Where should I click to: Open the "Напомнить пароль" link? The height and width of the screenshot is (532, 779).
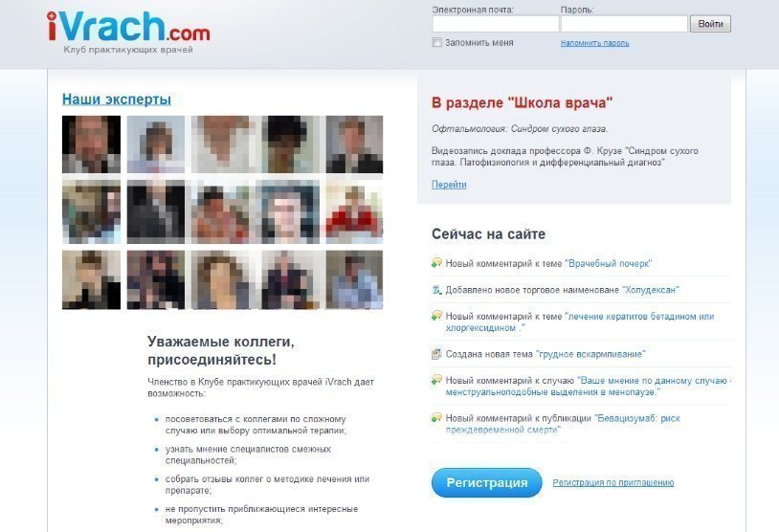pyautogui.click(x=594, y=43)
